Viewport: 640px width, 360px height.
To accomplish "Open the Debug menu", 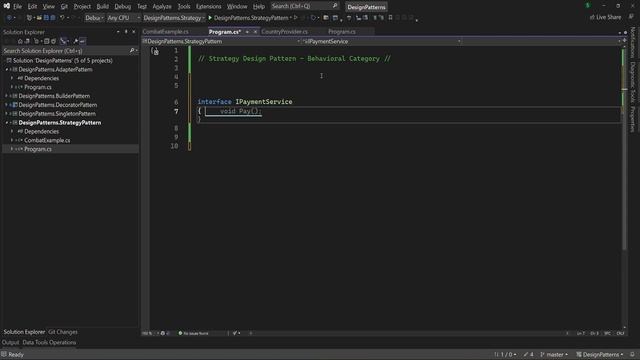I will 122,7.
